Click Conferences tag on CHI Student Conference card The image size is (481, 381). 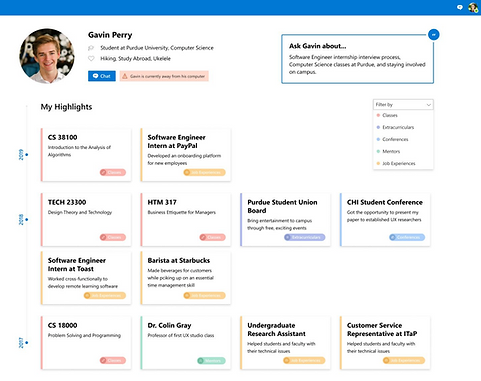pyautogui.click(x=407, y=237)
